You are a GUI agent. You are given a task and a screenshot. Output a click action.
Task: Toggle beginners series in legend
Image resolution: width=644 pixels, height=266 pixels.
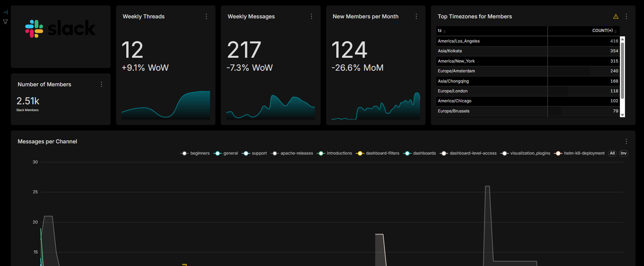click(195, 153)
